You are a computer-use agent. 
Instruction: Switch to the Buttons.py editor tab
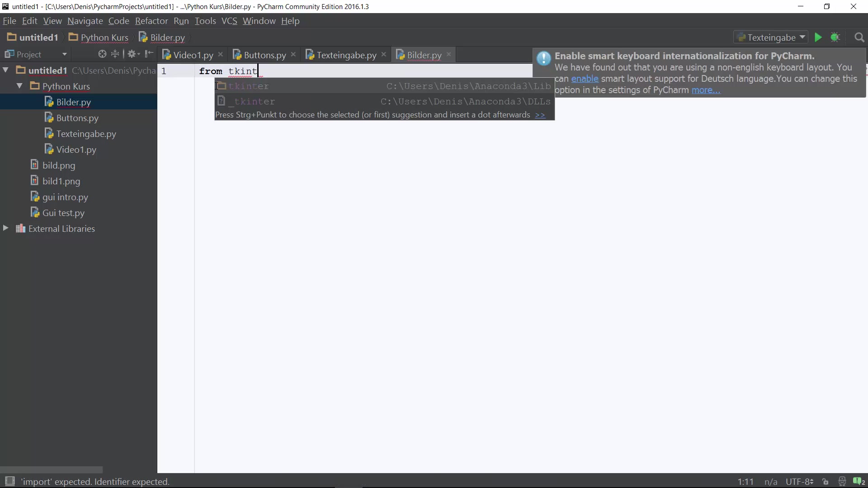pos(264,55)
